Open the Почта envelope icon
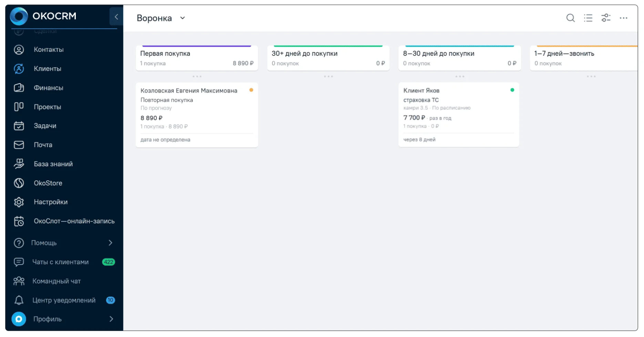 pos(19,145)
